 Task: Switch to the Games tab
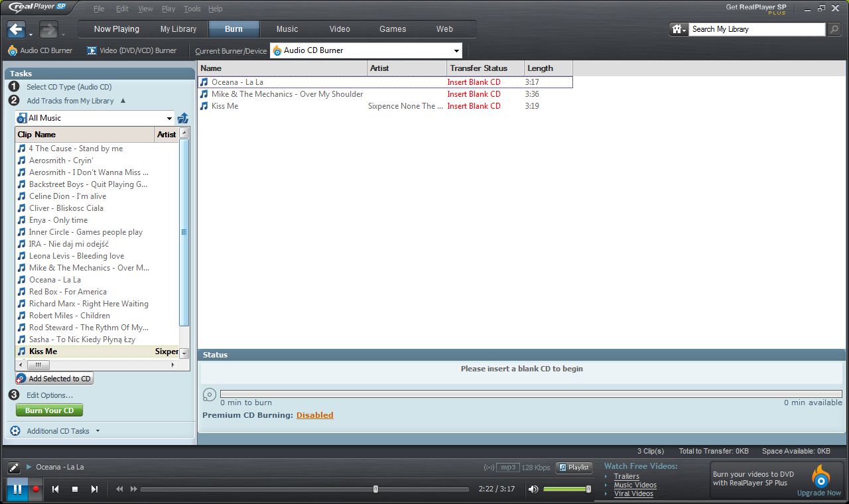tap(393, 29)
